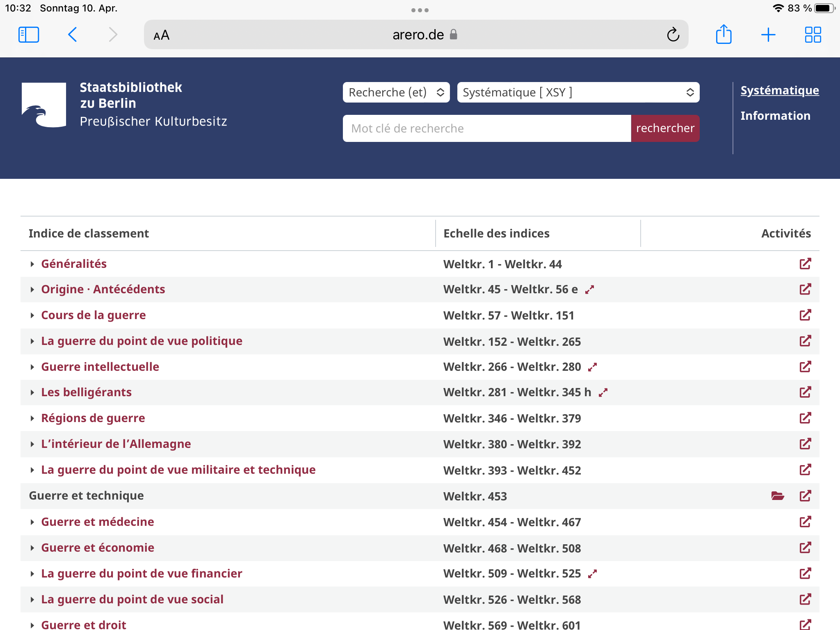Go to Systématique navigation item

779,90
